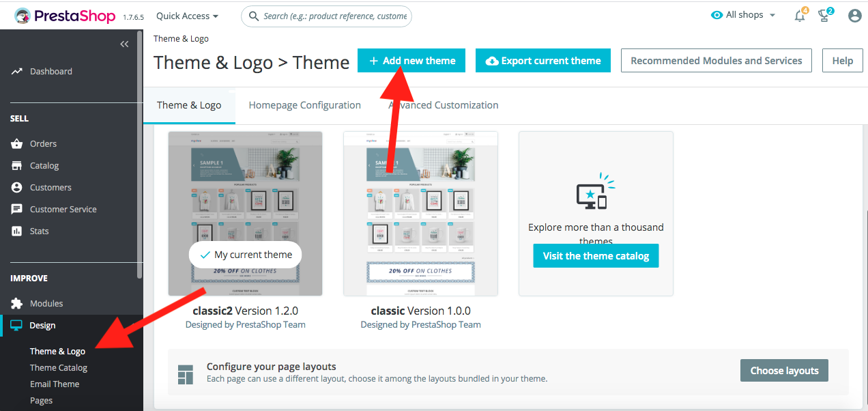The image size is (868, 411).
Task: Click the Customers person icon
Action: pyautogui.click(x=16, y=187)
